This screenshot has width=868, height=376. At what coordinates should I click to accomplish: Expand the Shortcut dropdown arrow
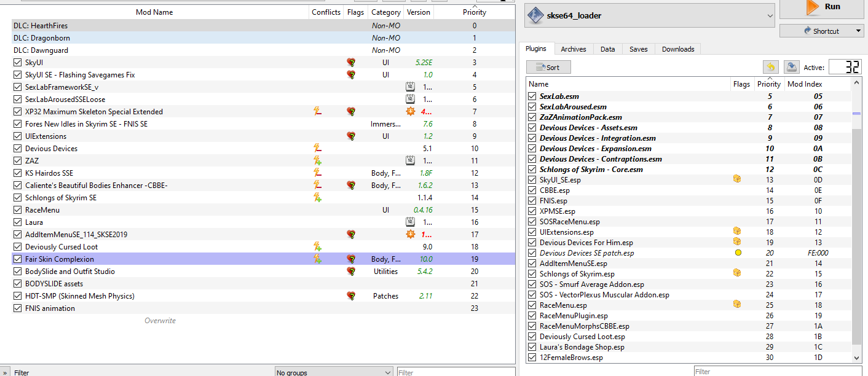(x=858, y=31)
